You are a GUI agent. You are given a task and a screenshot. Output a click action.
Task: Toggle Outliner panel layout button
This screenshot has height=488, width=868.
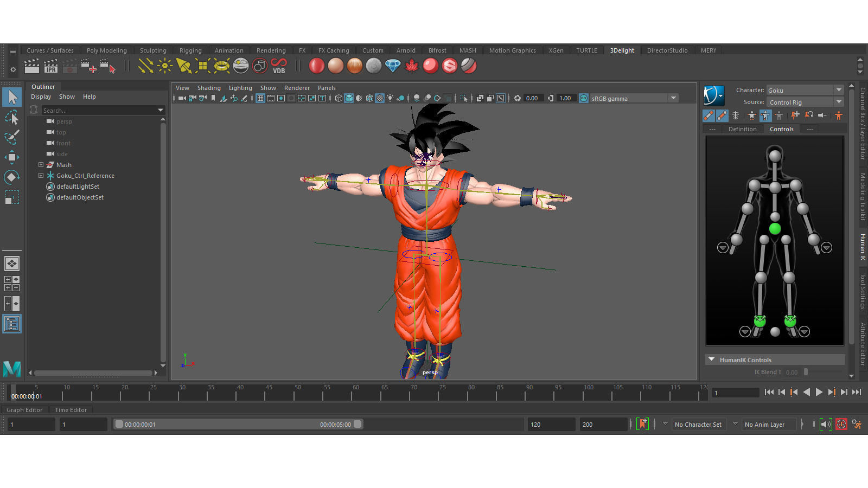click(x=12, y=324)
